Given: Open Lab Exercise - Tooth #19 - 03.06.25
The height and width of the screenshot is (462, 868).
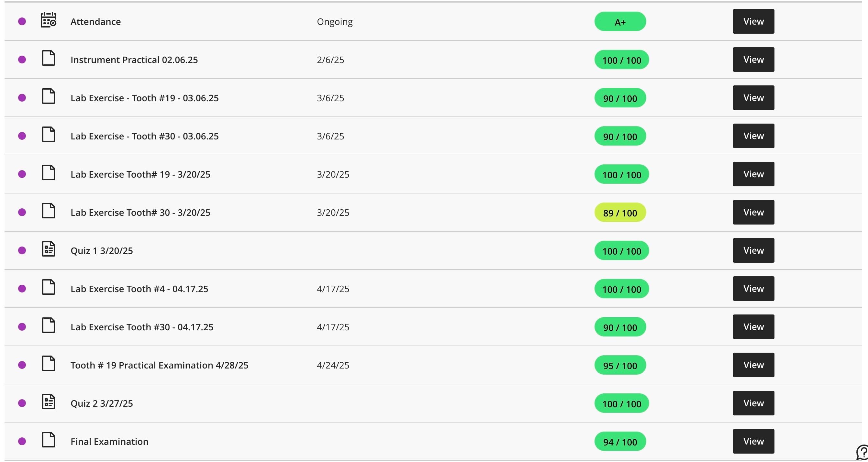Looking at the screenshot, I should [145, 98].
